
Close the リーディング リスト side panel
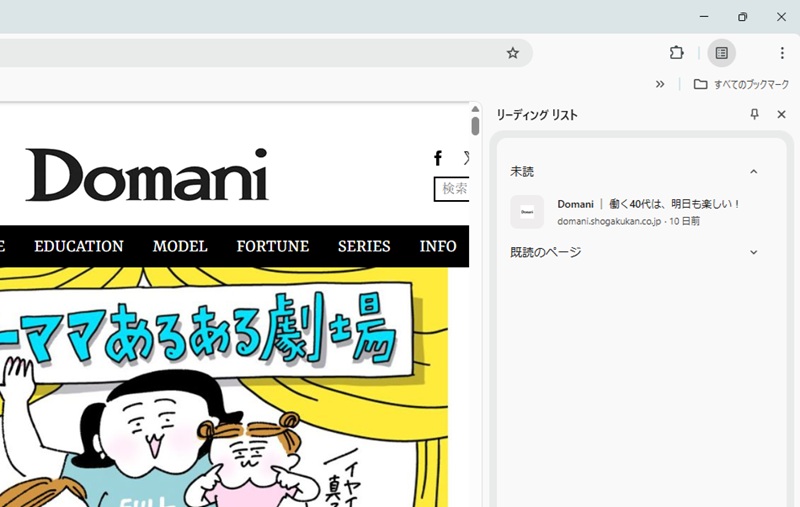pos(781,114)
